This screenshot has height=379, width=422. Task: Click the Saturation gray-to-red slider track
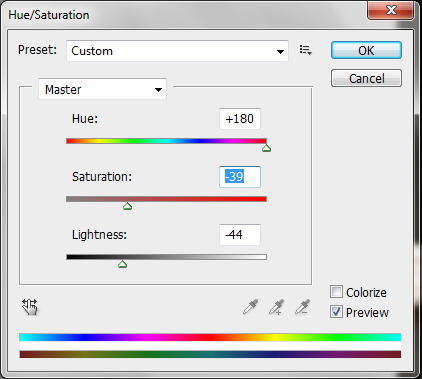166,199
